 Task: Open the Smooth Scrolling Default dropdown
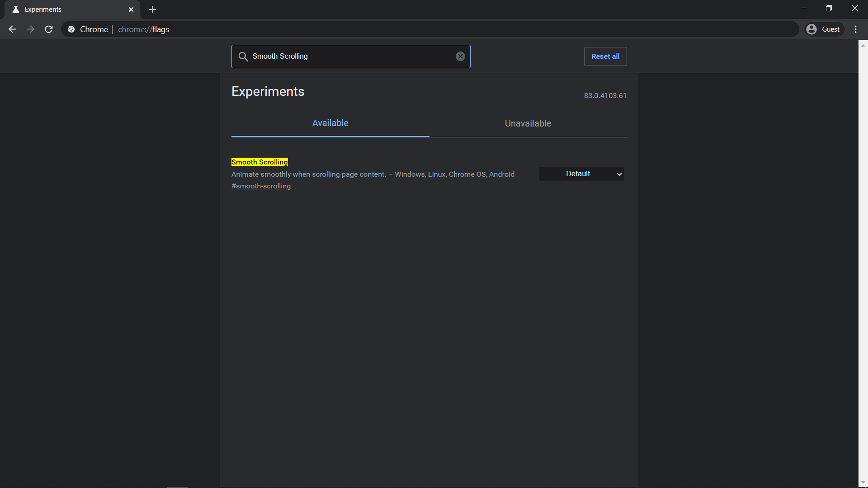(581, 174)
